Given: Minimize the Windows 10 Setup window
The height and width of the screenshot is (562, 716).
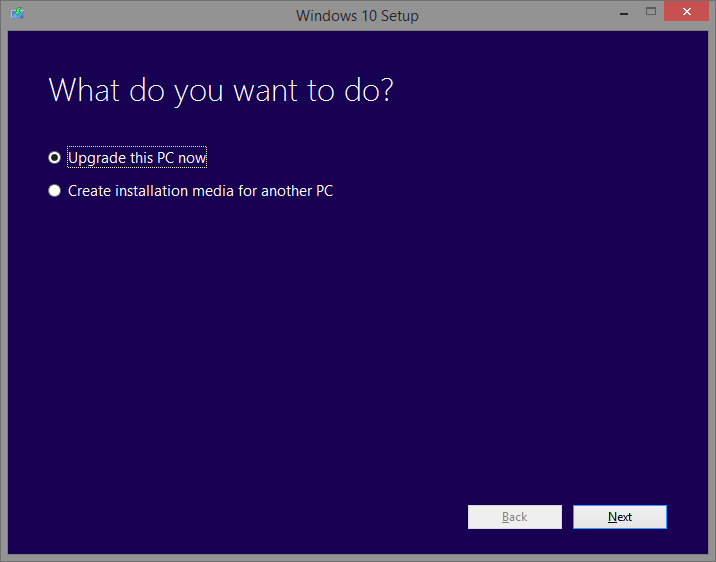Looking at the screenshot, I should [x=624, y=12].
